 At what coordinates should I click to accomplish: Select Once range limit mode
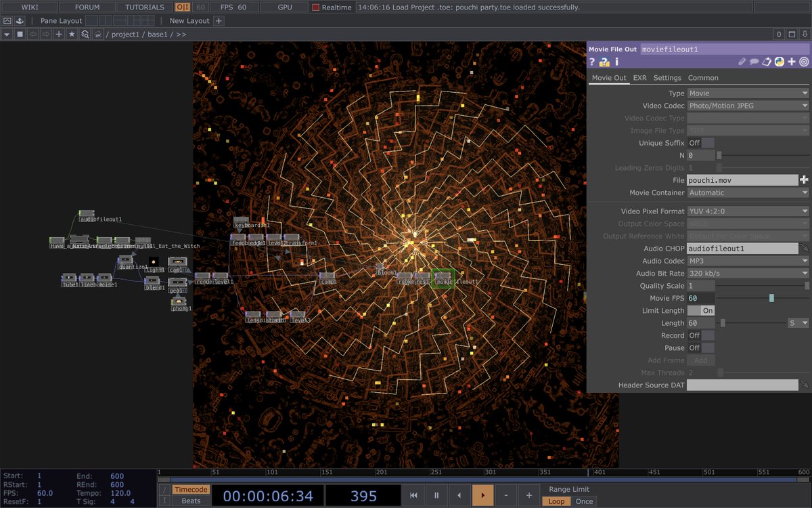pyautogui.click(x=584, y=501)
